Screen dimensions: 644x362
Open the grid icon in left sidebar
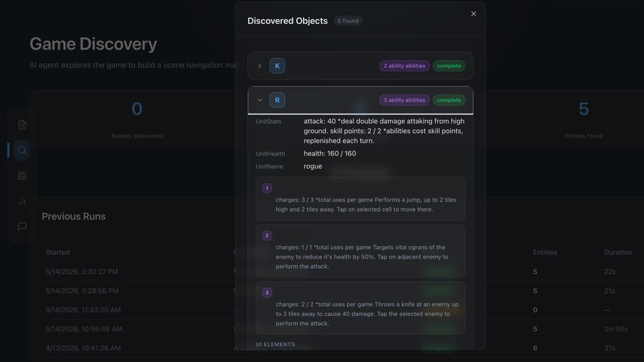click(x=22, y=175)
